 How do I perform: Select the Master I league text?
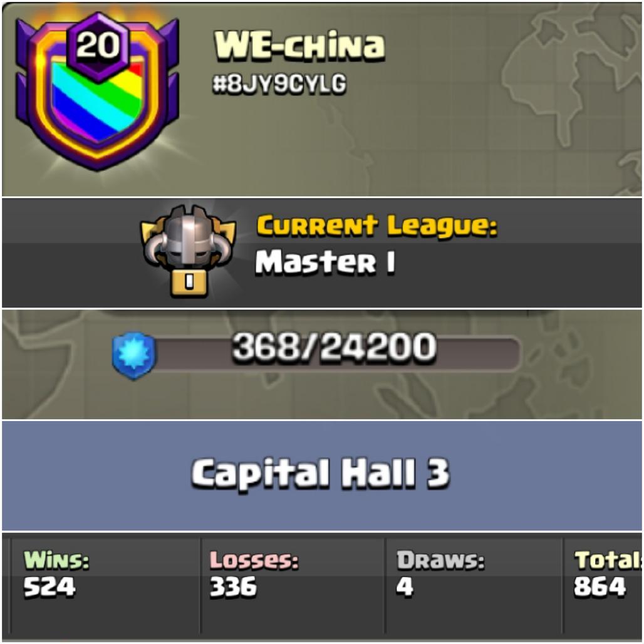[325, 262]
